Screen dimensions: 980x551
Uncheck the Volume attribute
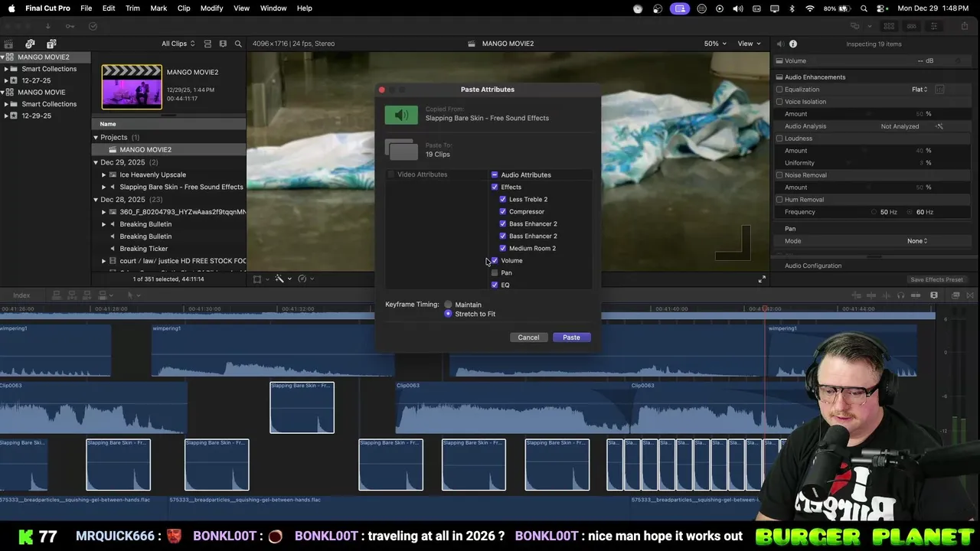(x=495, y=261)
